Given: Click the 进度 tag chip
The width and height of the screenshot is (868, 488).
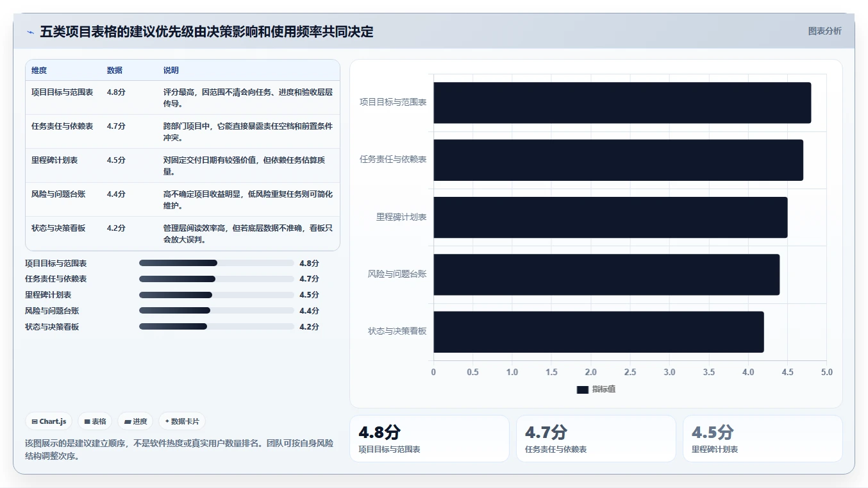Looking at the screenshot, I should point(135,421).
